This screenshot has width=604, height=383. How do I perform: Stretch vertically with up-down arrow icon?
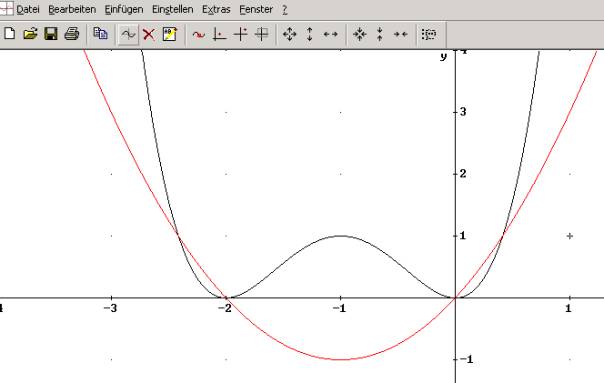310,34
